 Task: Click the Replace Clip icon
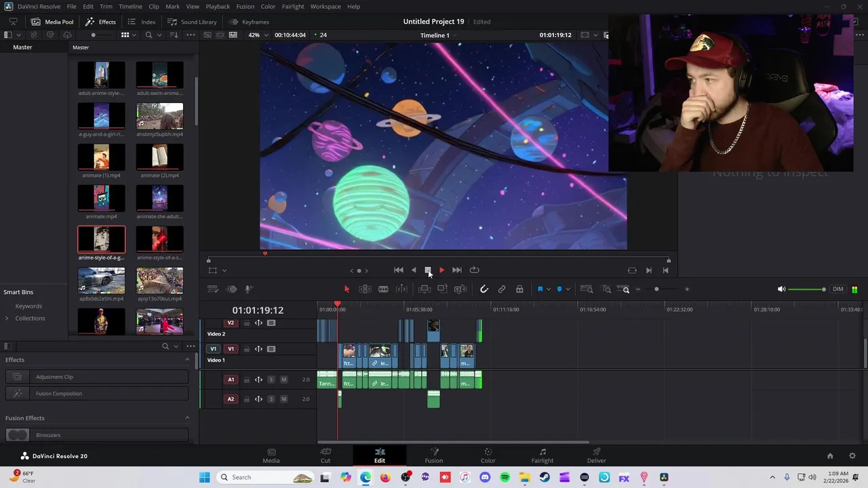coord(460,289)
